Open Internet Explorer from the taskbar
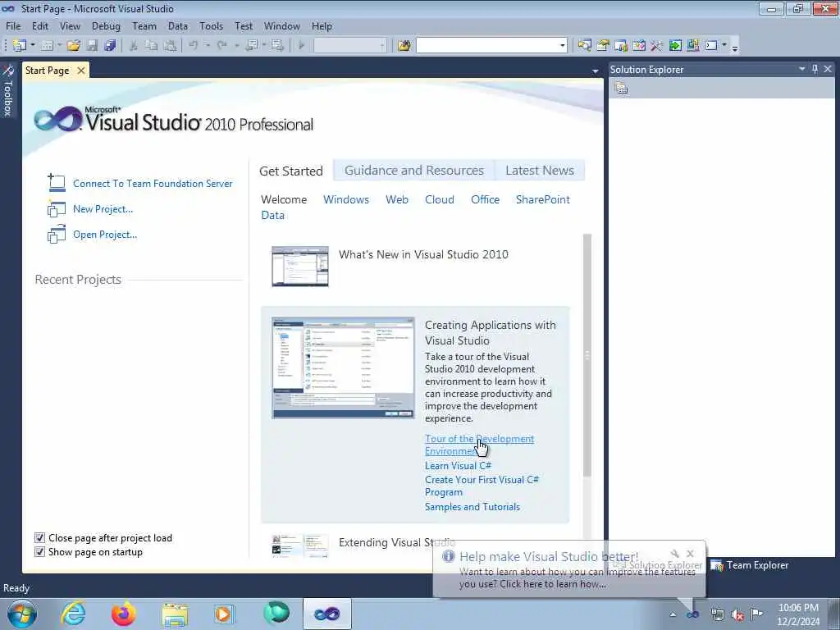This screenshot has height=630, width=840. coord(73,614)
